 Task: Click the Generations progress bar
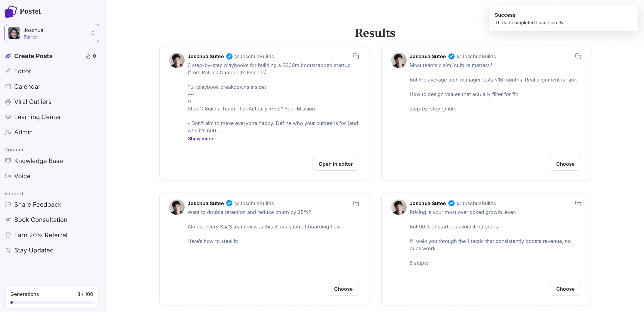click(52, 302)
